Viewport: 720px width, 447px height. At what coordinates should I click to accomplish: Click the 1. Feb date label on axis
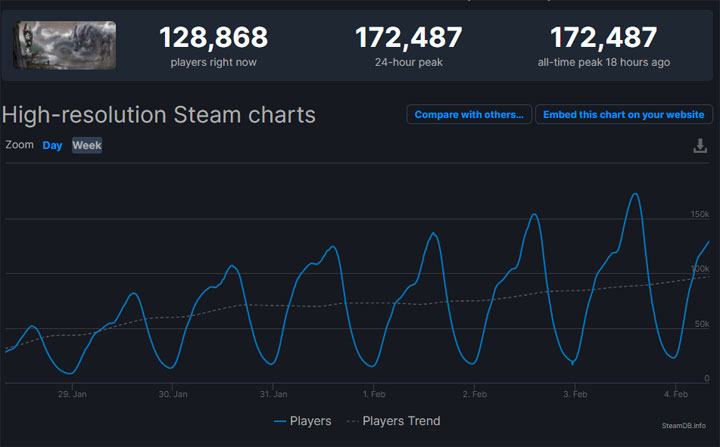pyautogui.click(x=374, y=394)
